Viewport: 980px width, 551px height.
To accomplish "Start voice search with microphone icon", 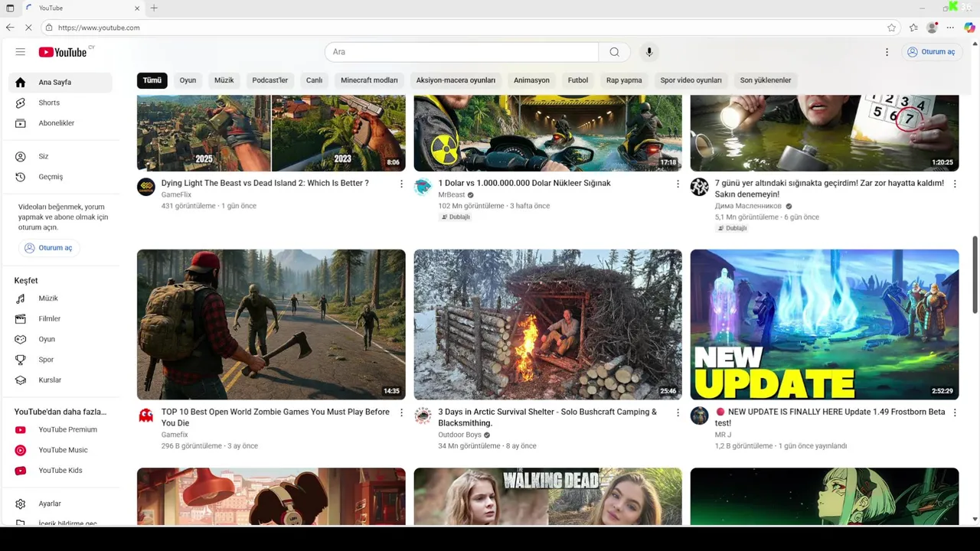I will (x=649, y=52).
